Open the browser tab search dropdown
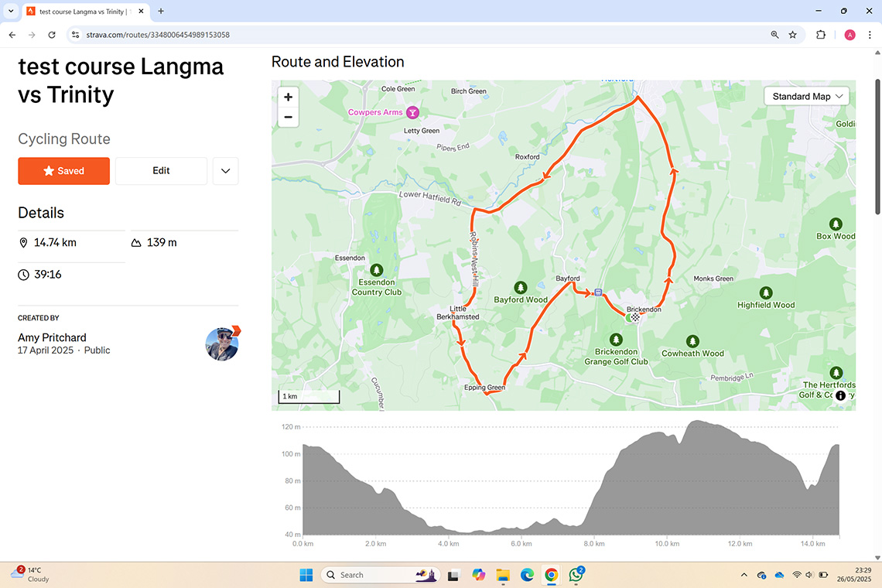The width and height of the screenshot is (882, 588). [x=11, y=12]
